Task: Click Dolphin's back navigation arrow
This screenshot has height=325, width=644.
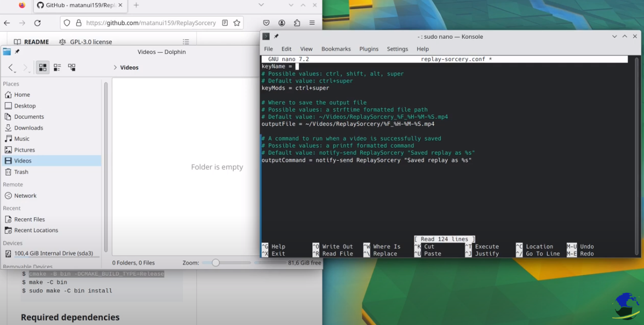Action: (11, 67)
